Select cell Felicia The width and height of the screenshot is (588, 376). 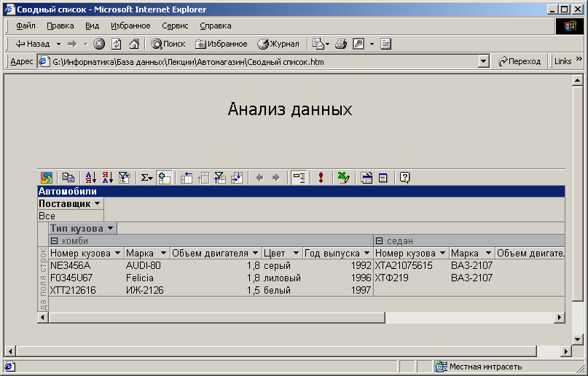[147, 278]
